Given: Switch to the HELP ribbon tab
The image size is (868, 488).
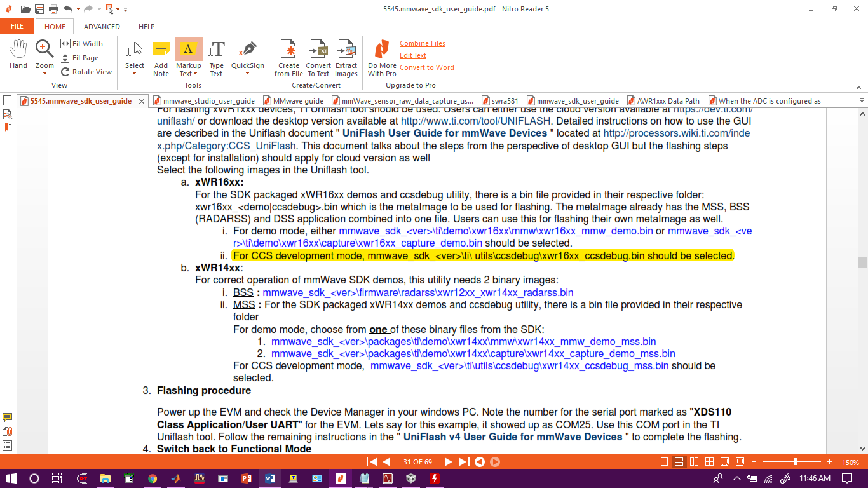Looking at the screenshot, I should tap(146, 27).
